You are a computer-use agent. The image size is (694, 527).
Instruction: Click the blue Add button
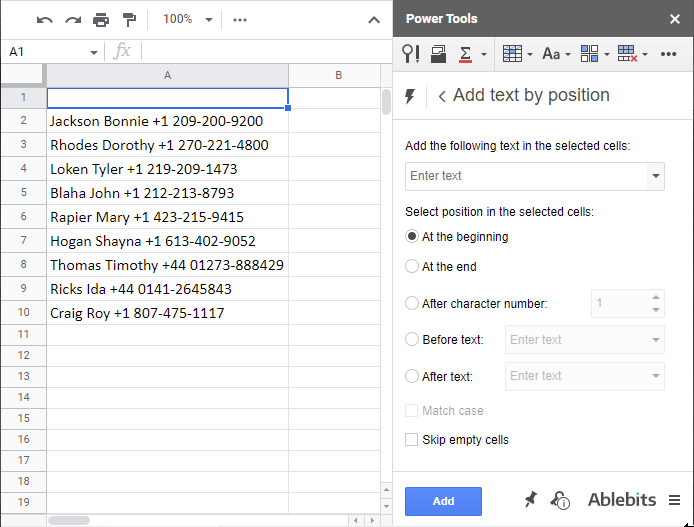(x=443, y=501)
